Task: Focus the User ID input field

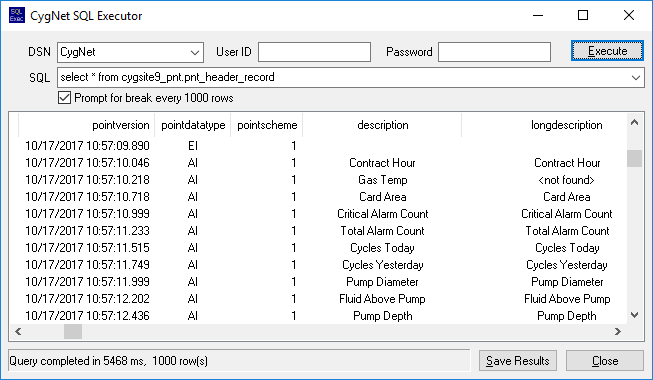Action: pyautogui.click(x=314, y=52)
